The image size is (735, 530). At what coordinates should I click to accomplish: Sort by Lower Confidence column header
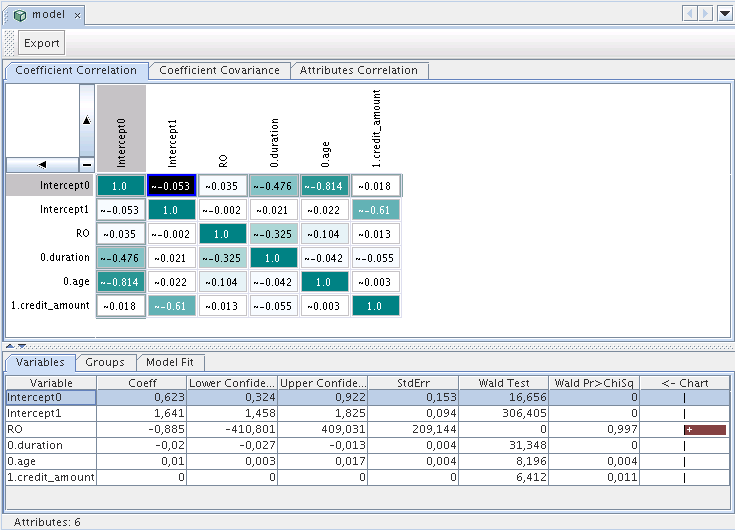pos(232,383)
